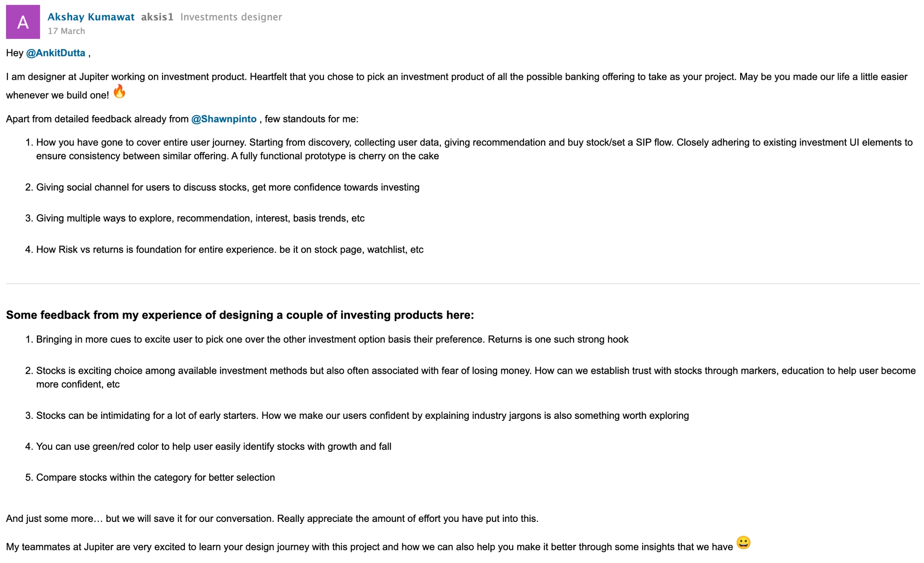
Task: Select the 'Investments designer' user title
Action: (x=231, y=17)
